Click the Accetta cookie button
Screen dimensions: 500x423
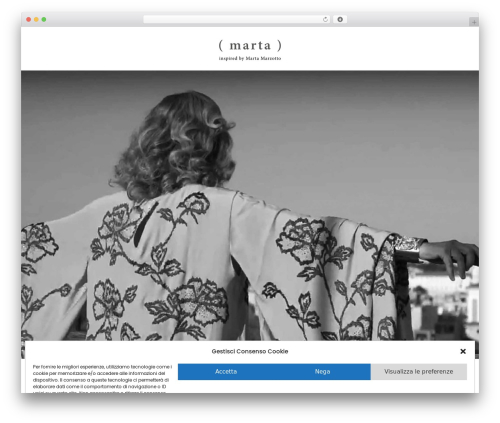tap(226, 371)
